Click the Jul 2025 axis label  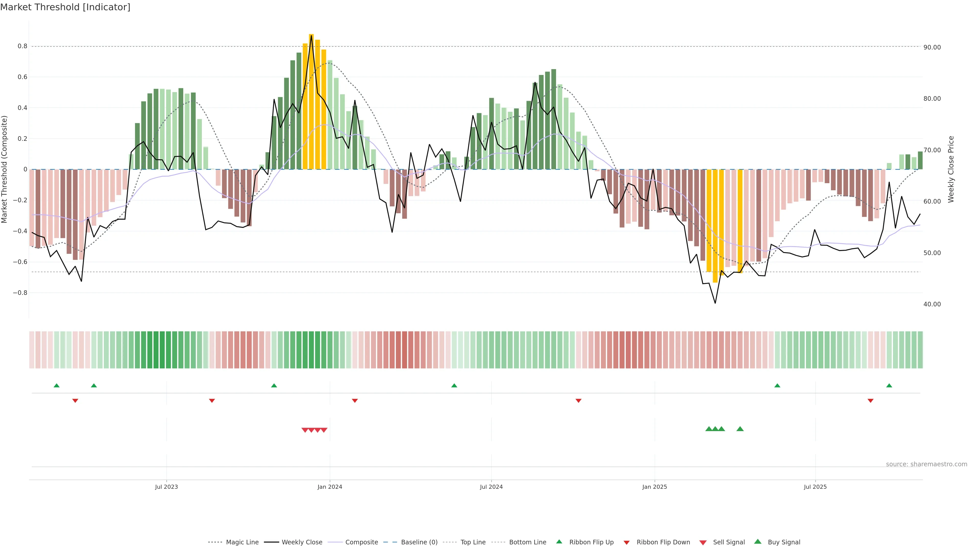[815, 487]
